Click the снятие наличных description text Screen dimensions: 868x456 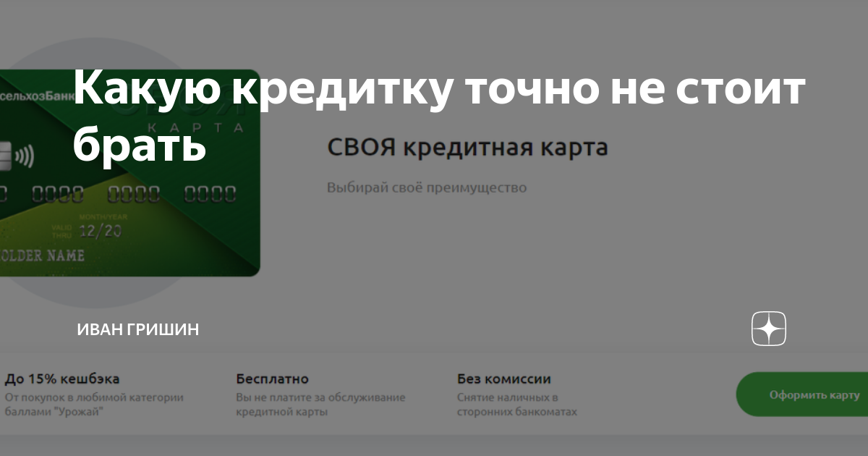point(515,405)
